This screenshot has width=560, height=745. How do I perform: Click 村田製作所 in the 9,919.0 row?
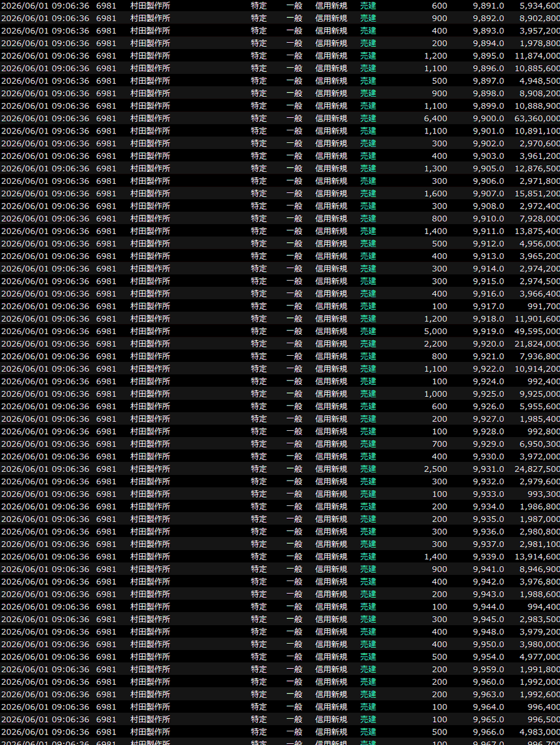point(150,331)
